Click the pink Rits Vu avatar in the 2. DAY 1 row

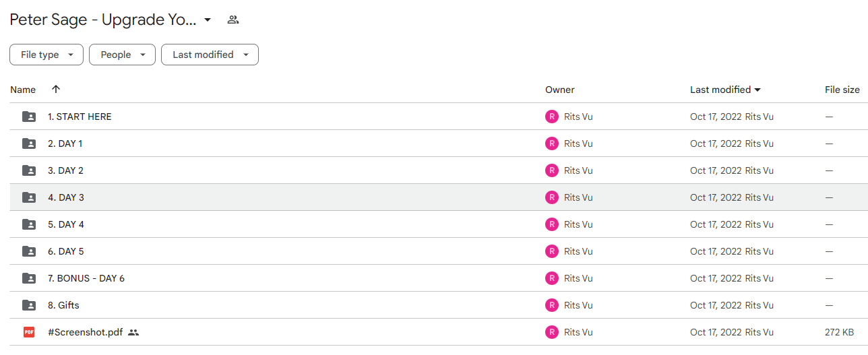coord(552,143)
